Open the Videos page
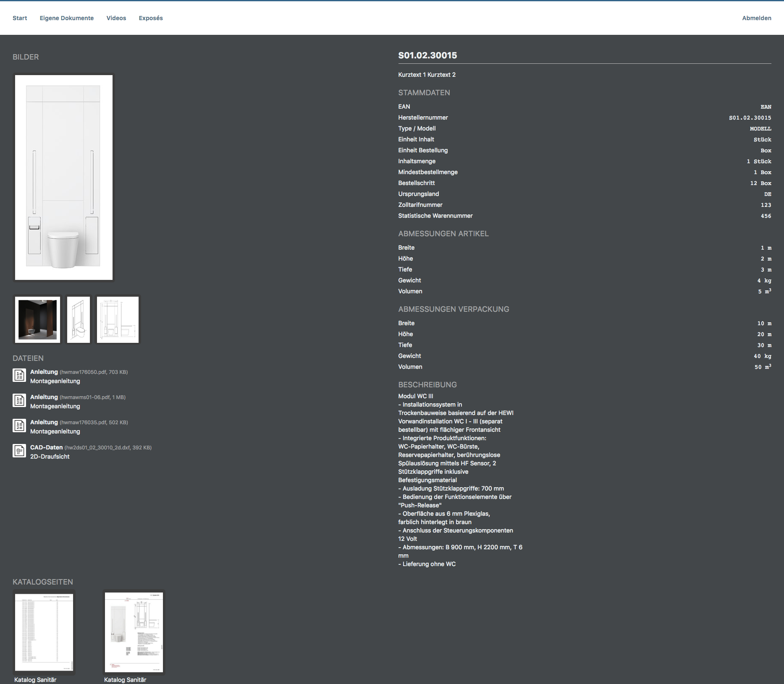 click(116, 18)
